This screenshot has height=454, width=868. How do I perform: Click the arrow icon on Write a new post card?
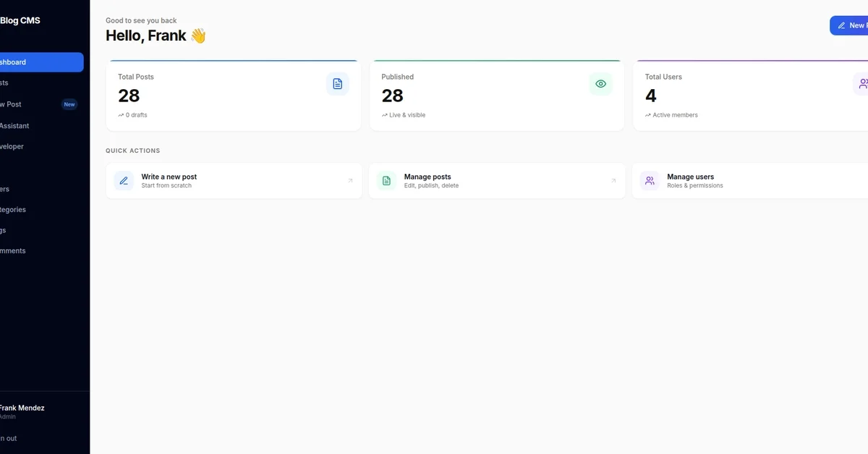point(350,181)
